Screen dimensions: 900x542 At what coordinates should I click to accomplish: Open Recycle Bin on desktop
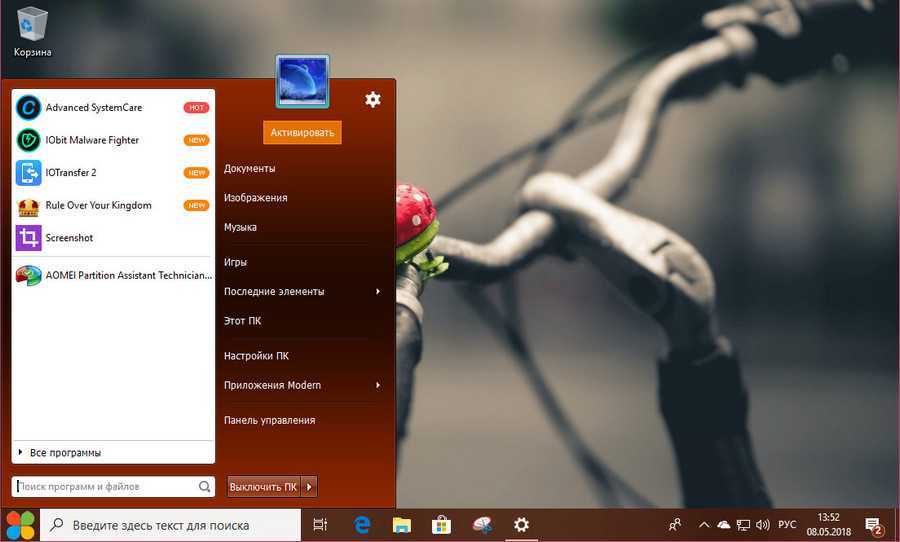(x=32, y=24)
